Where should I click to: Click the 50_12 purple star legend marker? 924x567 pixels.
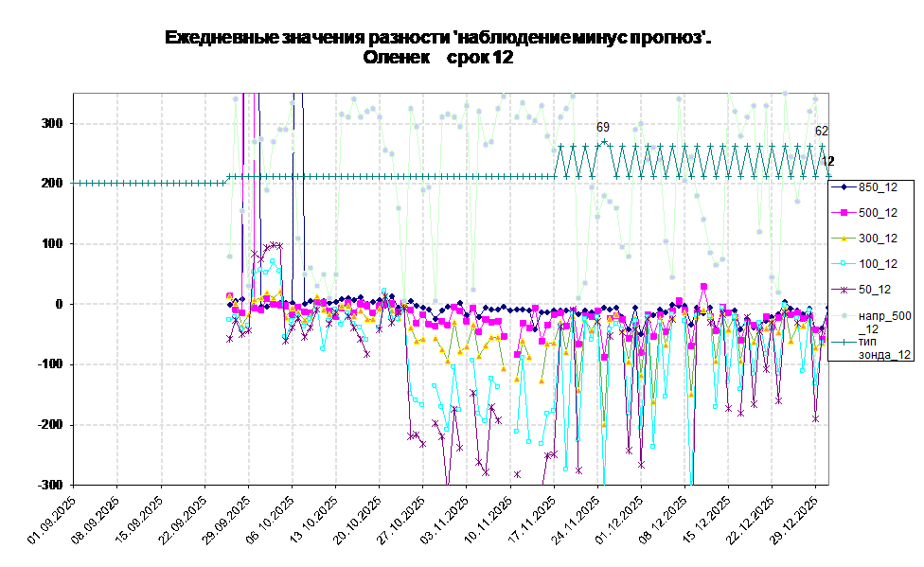coord(844,290)
